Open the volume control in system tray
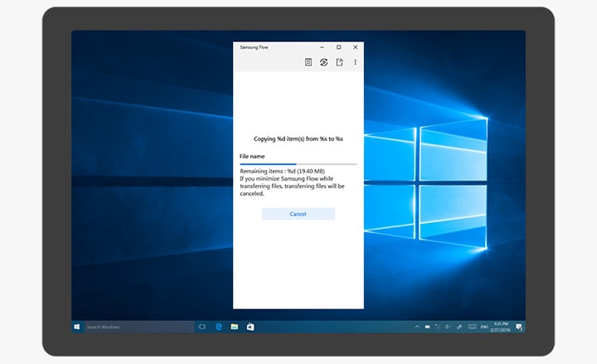The width and height of the screenshot is (597, 364). (448, 327)
